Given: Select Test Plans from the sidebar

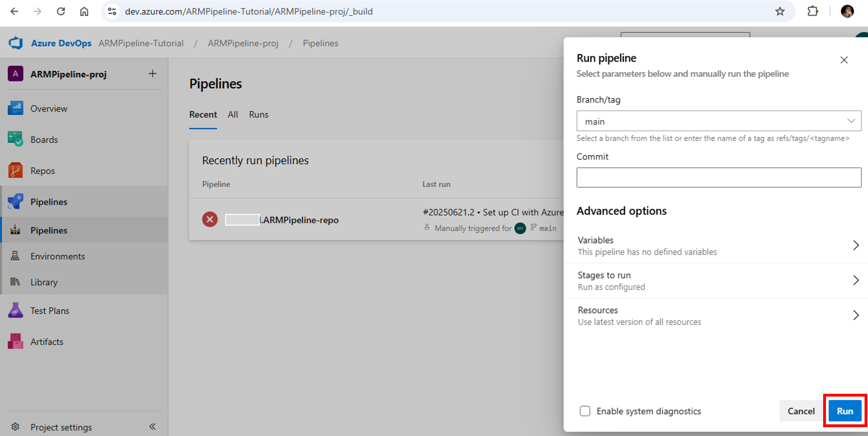Looking at the screenshot, I should (x=50, y=310).
